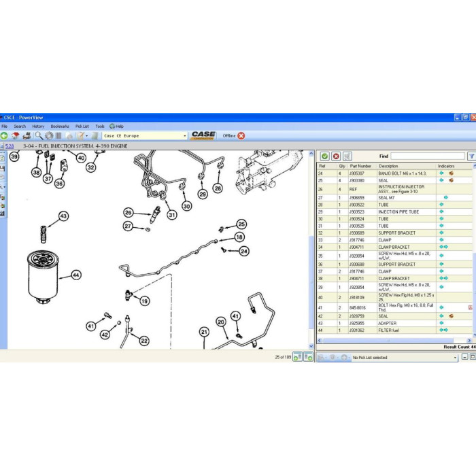The height and width of the screenshot is (476, 476).
Task: Click the shopping cart add-to-pick-list icon
Action: (347, 156)
